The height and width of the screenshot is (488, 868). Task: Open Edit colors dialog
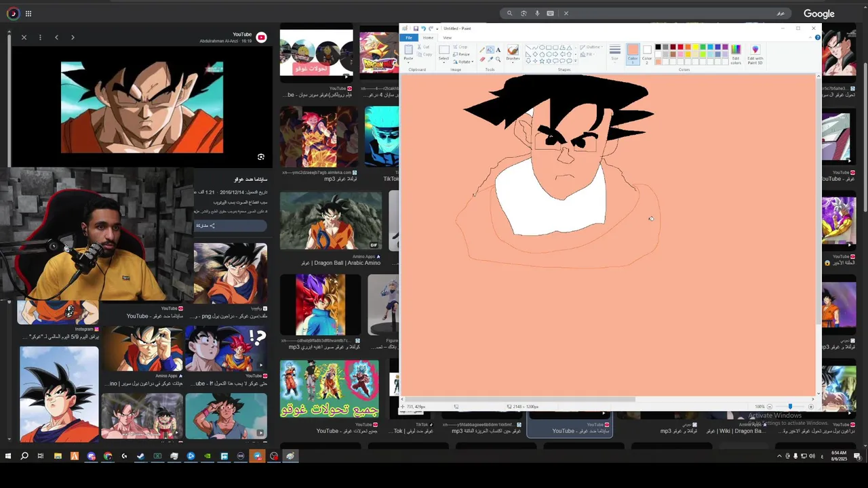click(x=736, y=54)
